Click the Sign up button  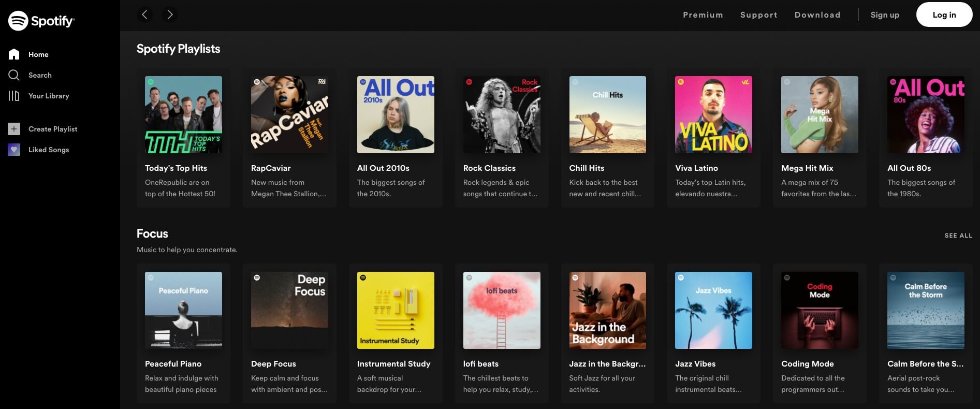click(885, 15)
